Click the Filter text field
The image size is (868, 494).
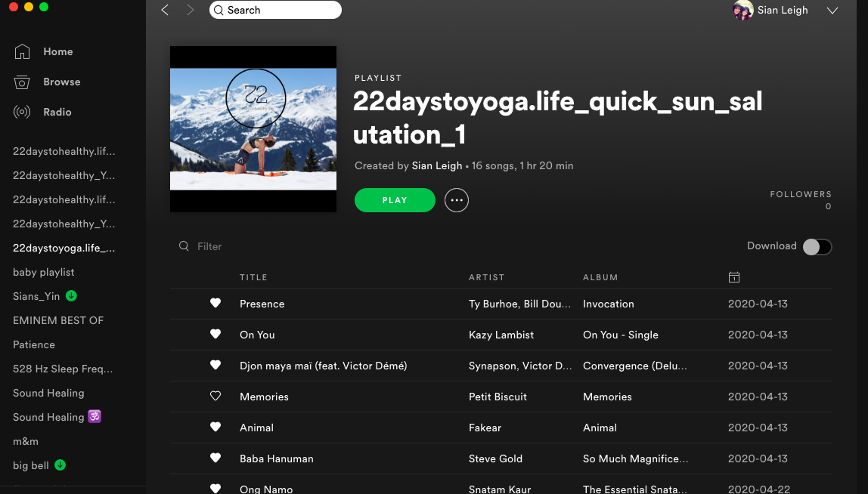point(209,246)
